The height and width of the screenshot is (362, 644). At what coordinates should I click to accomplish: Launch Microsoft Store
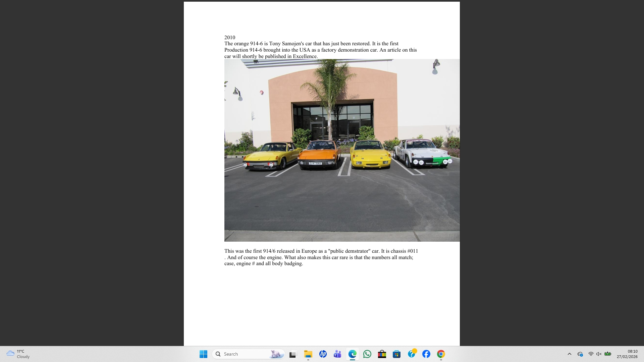point(396,354)
